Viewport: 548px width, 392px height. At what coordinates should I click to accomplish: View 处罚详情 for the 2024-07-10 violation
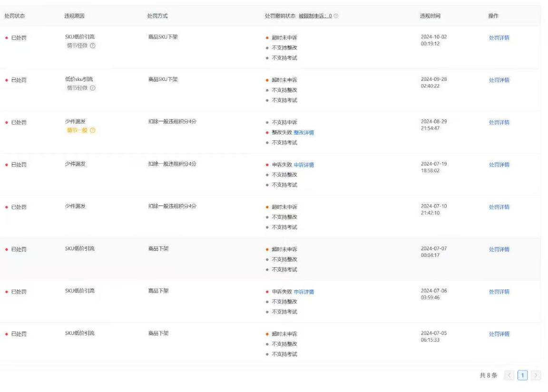pyautogui.click(x=499, y=207)
